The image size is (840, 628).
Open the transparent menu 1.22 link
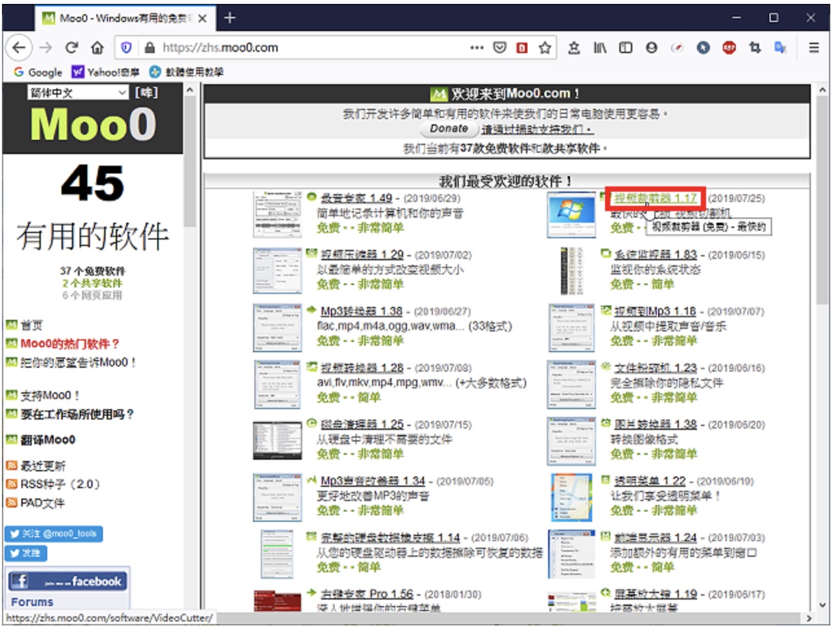tap(649, 481)
